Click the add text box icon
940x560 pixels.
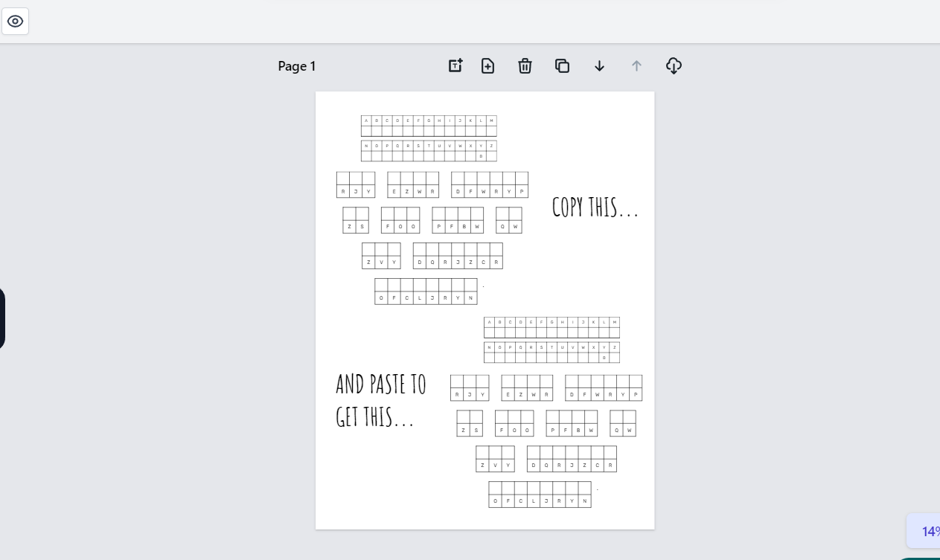point(455,66)
